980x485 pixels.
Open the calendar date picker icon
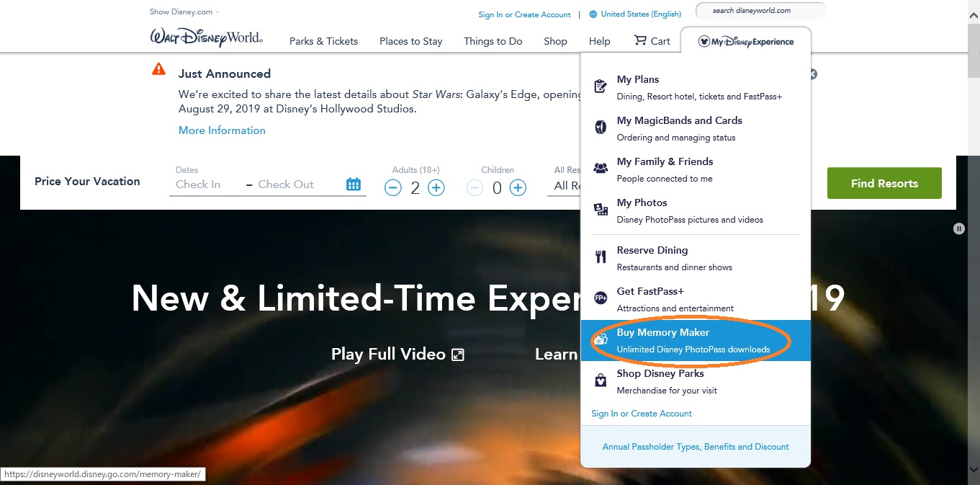click(354, 184)
